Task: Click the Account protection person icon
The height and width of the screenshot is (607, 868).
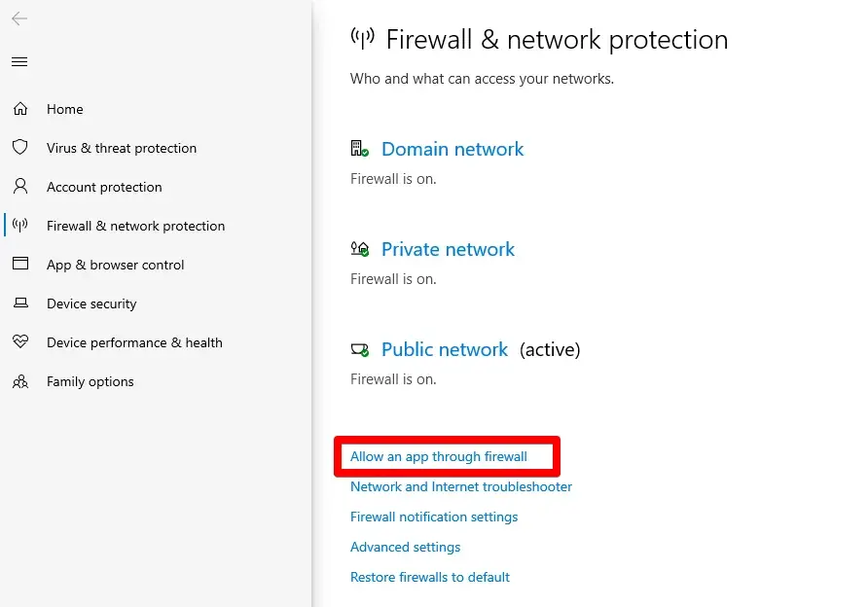Action: click(x=19, y=187)
